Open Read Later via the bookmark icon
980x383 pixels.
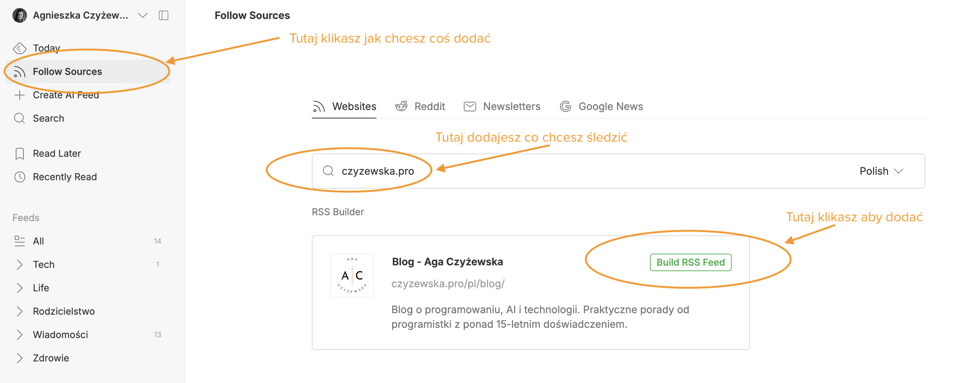pyautogui.click(x=20, y=153)
